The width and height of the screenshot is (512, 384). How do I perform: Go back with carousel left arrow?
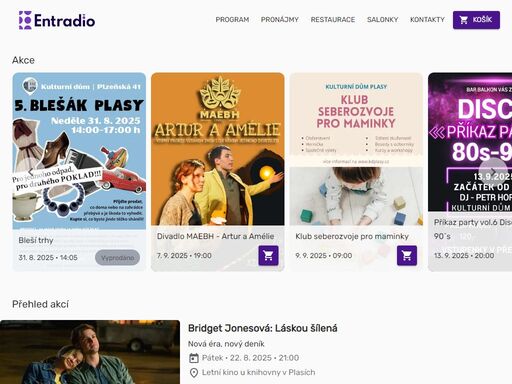click(30, 172)
